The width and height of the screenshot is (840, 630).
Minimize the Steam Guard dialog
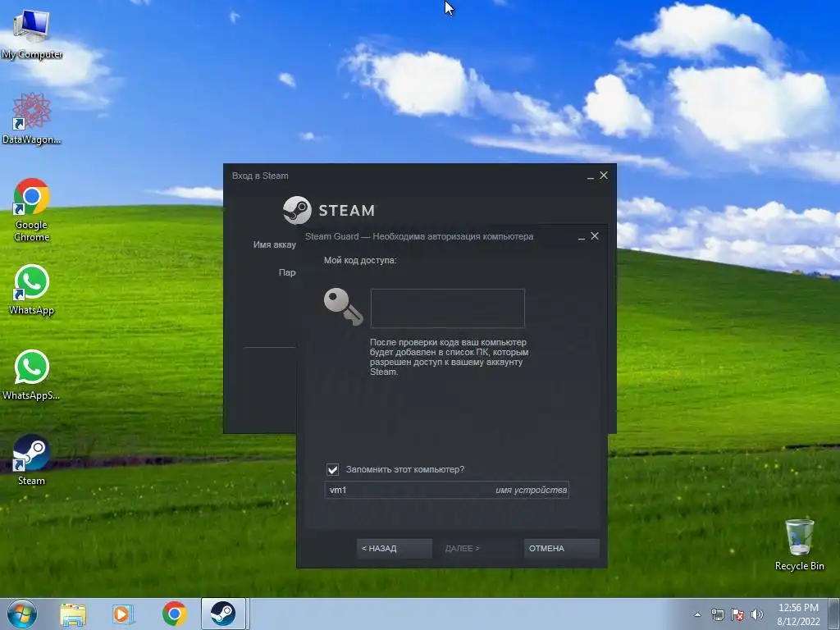tap(582, 237)
